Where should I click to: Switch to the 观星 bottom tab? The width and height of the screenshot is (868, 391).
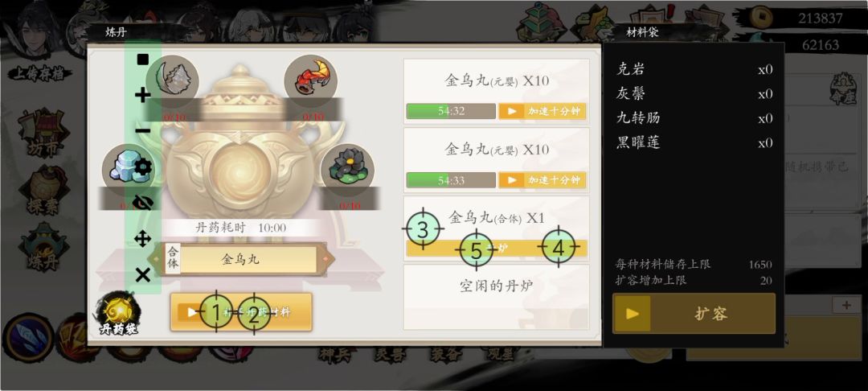pos(501,355)
